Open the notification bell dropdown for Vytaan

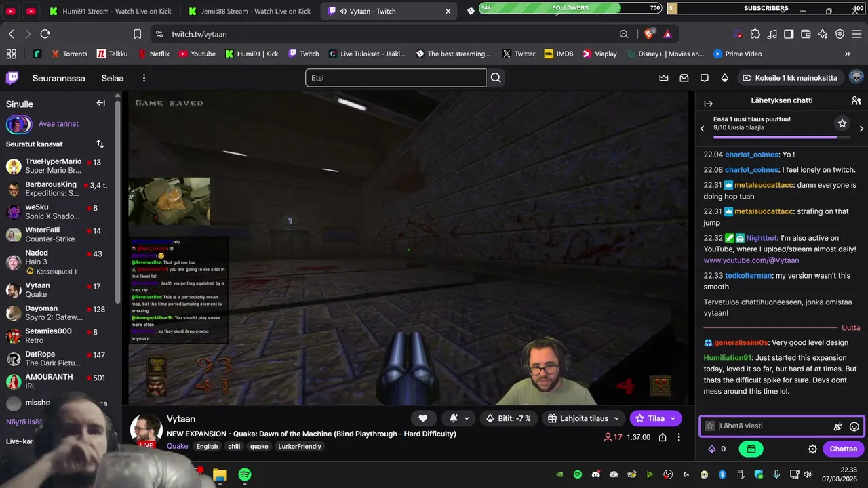coord(458,418)
